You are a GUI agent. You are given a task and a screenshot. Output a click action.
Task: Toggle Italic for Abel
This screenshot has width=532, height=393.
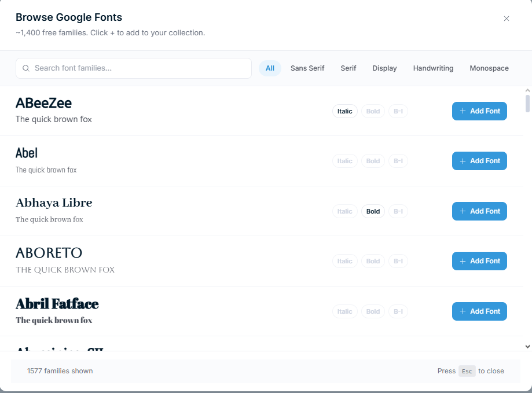pyautogui.click(x=344, y=161)
